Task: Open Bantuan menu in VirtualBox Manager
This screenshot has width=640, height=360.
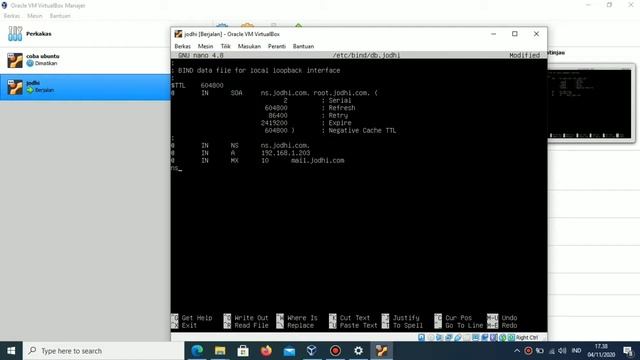Action: point(60,16)
